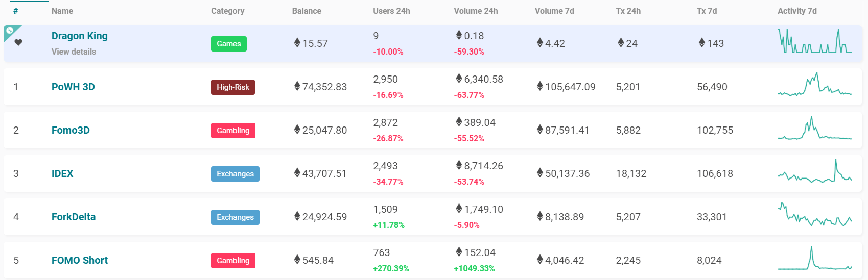
Task: Click ForkDelta's Exchanges category tag
Action: 235,217
